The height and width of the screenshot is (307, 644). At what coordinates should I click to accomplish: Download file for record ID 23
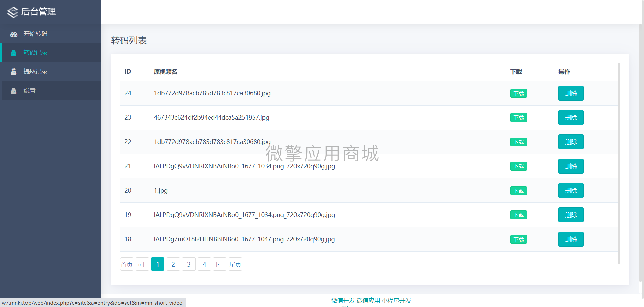point(518,118)
